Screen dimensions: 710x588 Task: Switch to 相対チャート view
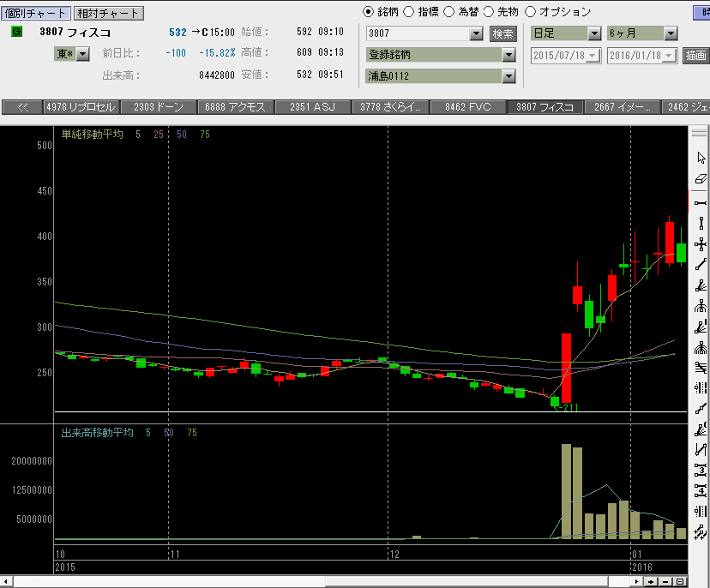point(108,13)
